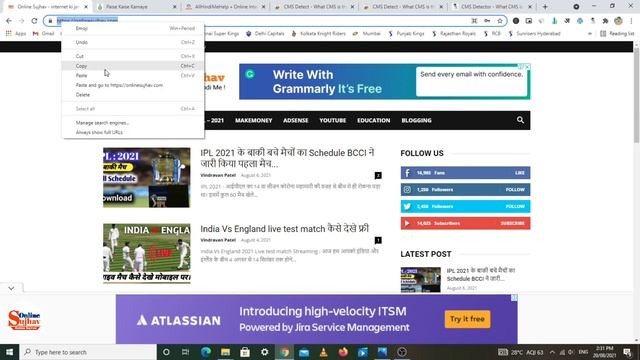Click the India England cricket article thumbnail

click(x=147, y=253)
